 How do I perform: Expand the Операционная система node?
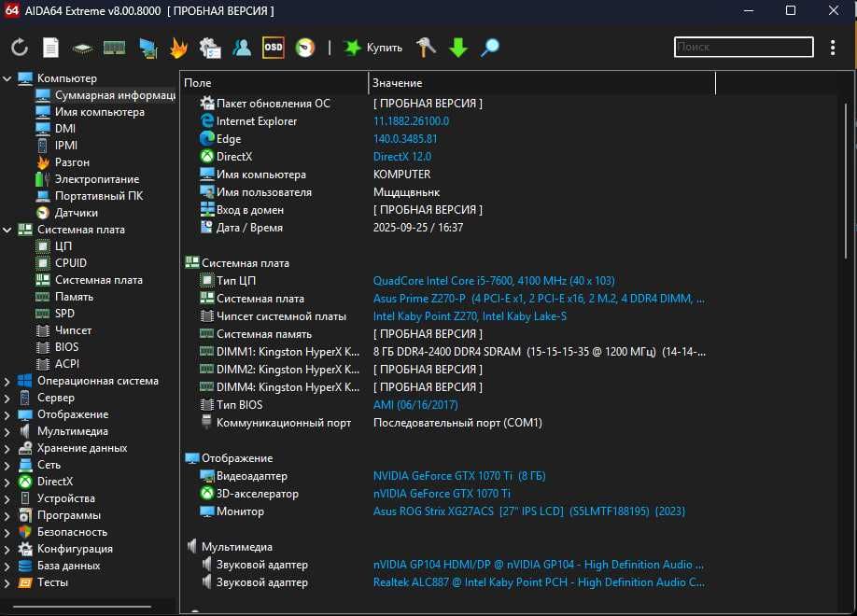[x=7, y=382]
